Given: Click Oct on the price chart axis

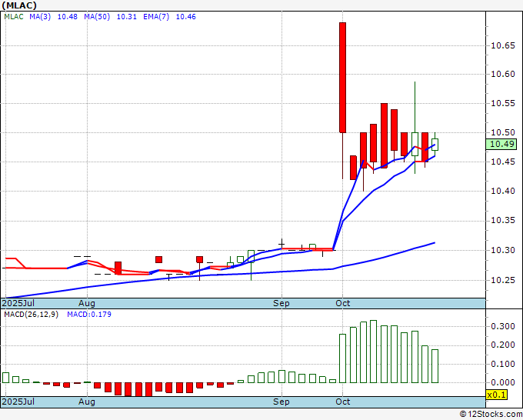Looking at the screenshot, I should pyautogui.click(x=343, y=303).
